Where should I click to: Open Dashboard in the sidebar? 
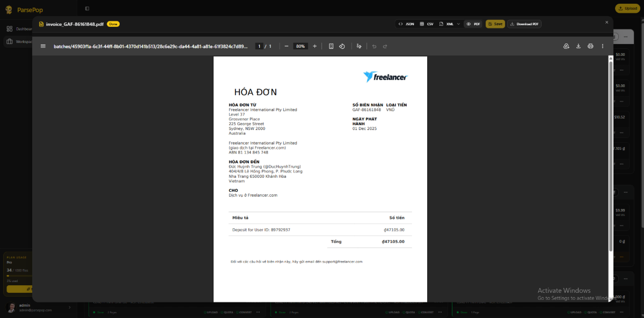tap(19, 29)
